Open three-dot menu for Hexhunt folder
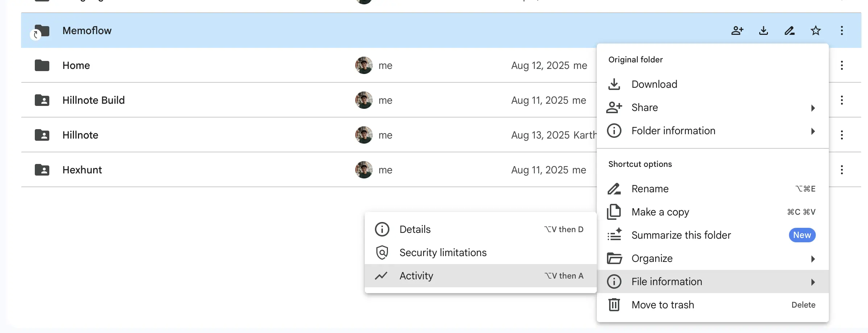This screenshot has width=868, height=333. [x=842, y=170]
